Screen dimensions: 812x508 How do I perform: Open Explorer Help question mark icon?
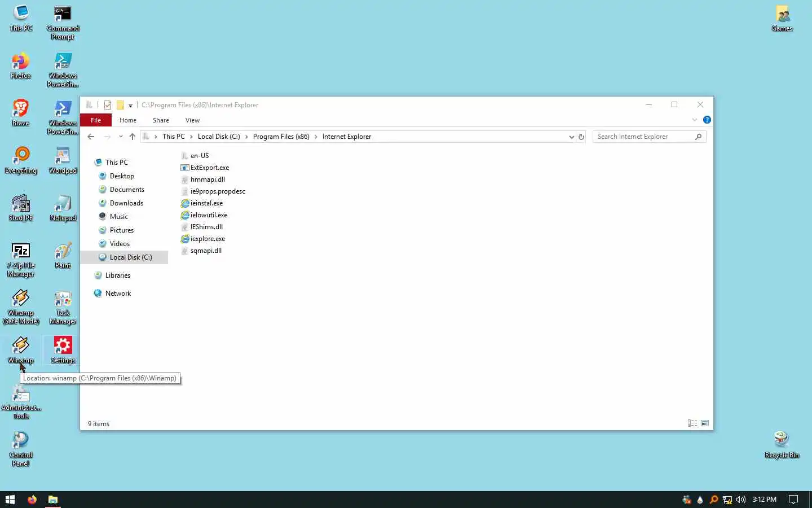coord(707,120)
